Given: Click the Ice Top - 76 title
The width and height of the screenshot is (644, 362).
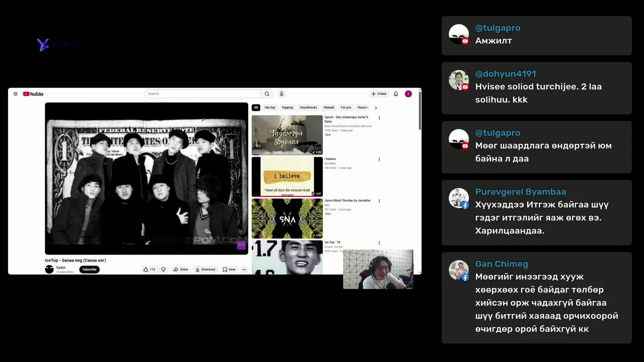Looking at the screenshot, I should [332, 242].
